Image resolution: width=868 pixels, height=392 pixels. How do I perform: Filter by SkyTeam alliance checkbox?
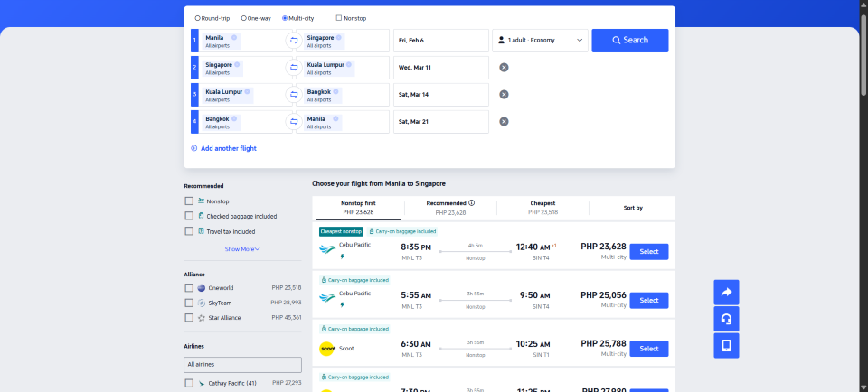pos(189,303)
